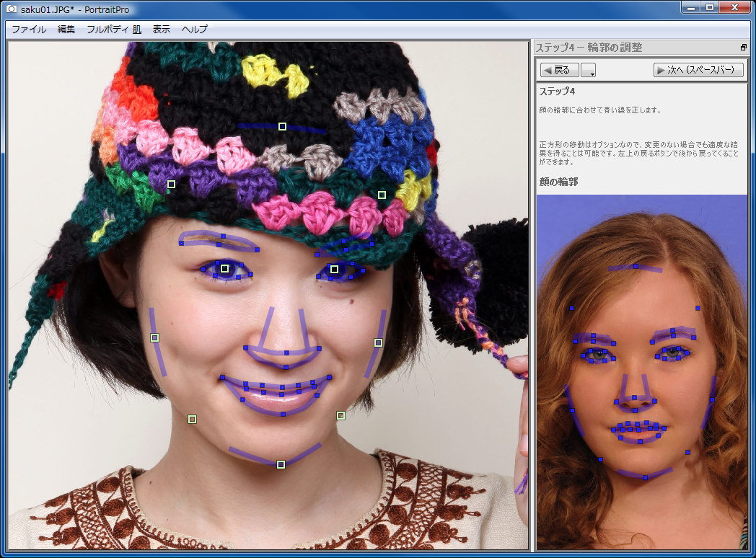
Task: Select the right forehead outline handle on hat
Action: click(382, 195)
